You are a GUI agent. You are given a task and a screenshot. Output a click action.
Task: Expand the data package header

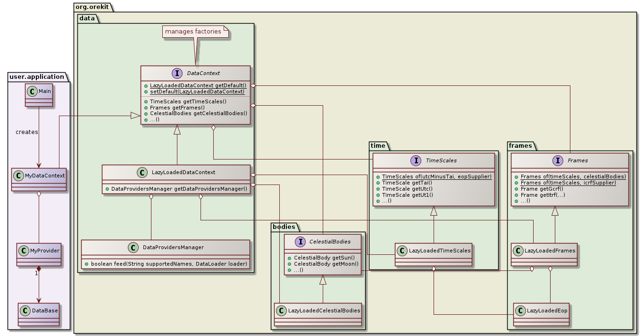point(85,19)
